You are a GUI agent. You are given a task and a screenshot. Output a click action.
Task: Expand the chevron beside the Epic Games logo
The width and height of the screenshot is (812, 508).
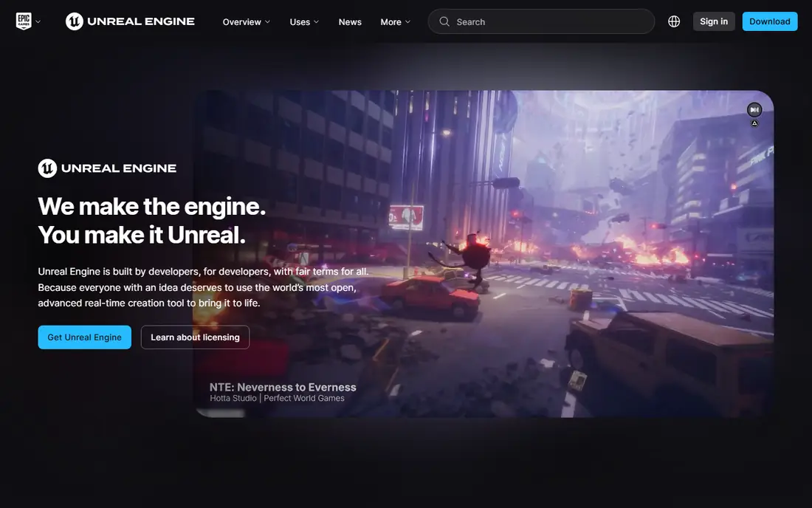[x=38, y=21]
